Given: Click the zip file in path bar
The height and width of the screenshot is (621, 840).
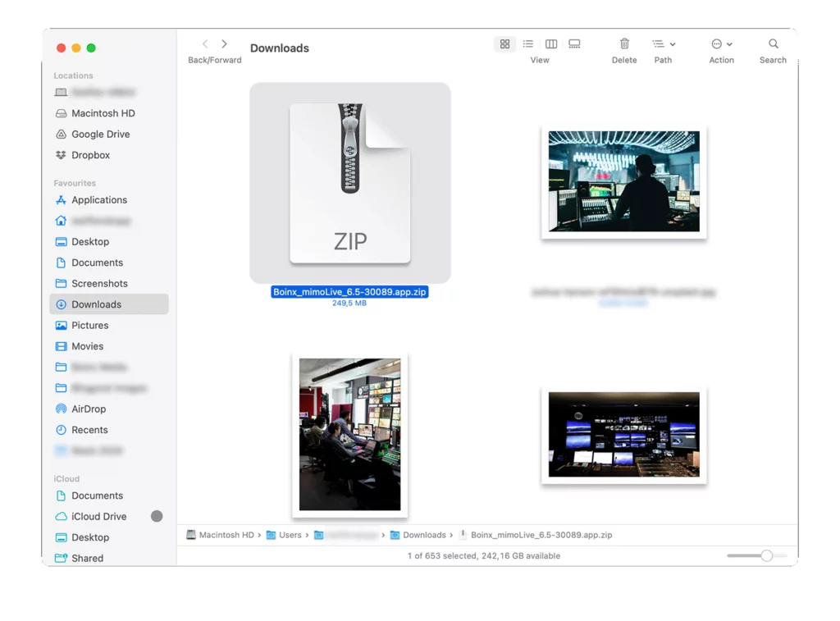Looking at the screenshot, I should click(x=536, y=535).
